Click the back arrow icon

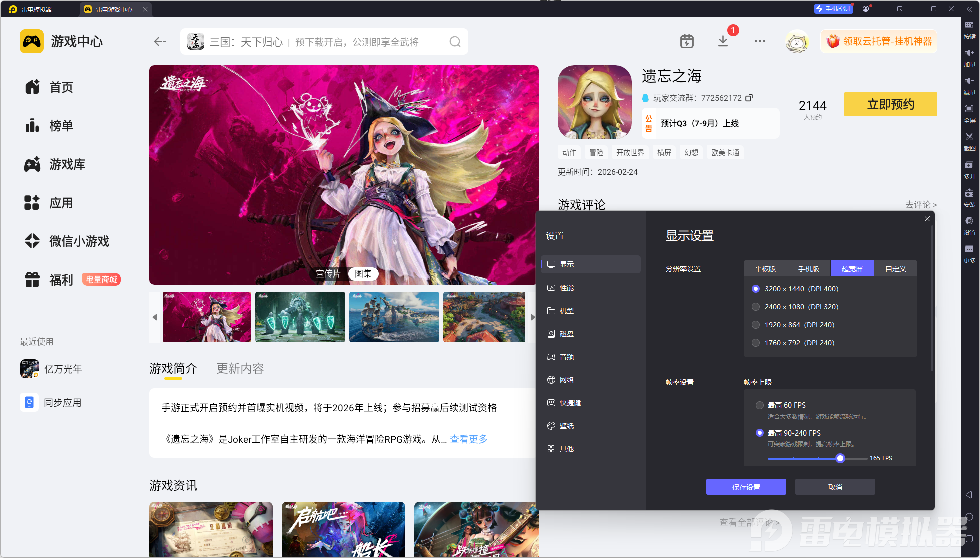(160, 42)
